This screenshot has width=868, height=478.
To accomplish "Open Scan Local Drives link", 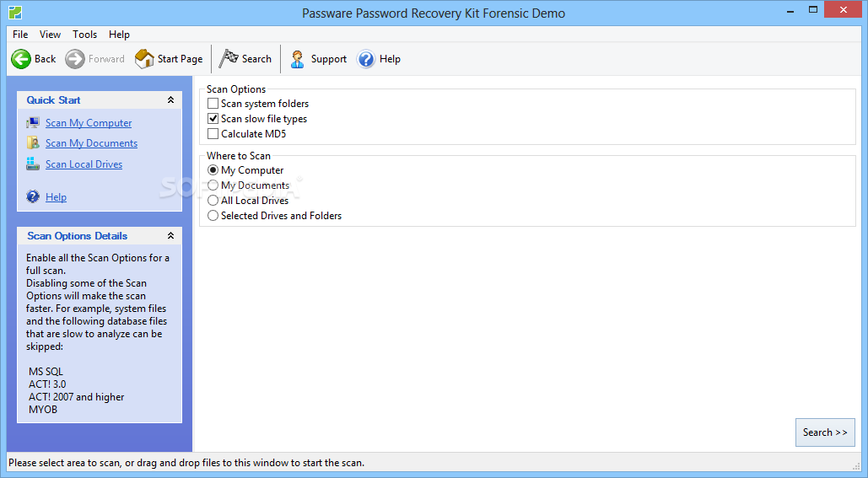I will 84,164.
